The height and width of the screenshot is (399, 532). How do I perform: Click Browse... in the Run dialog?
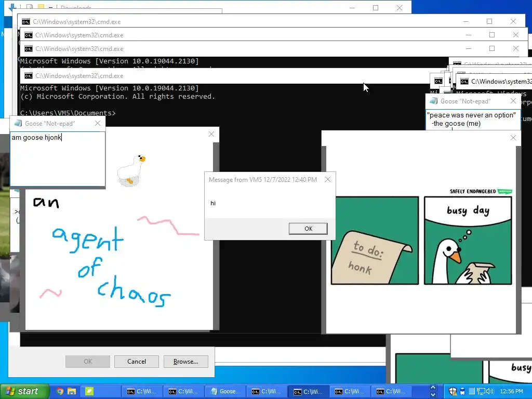pyautogui.click(x=185, y=362)
